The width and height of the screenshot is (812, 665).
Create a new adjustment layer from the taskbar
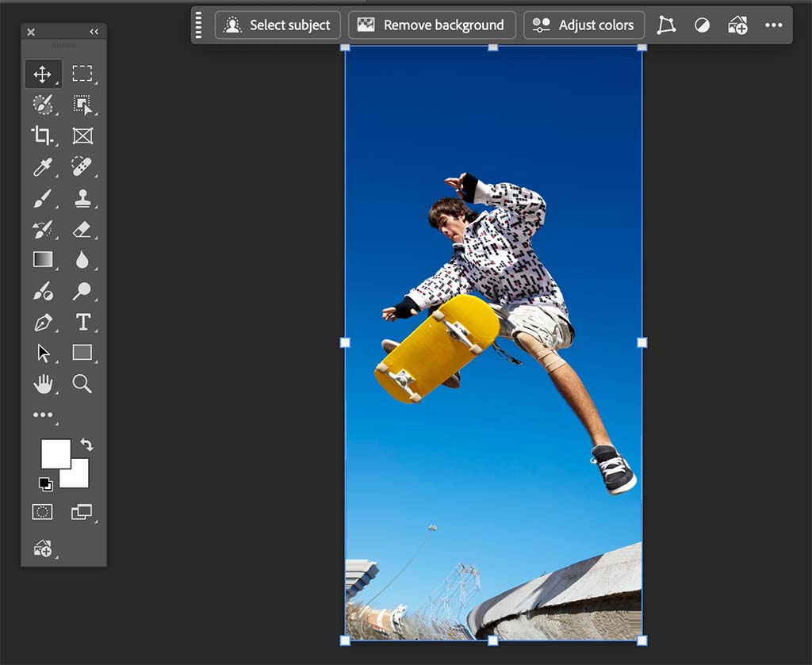point(703,25)
